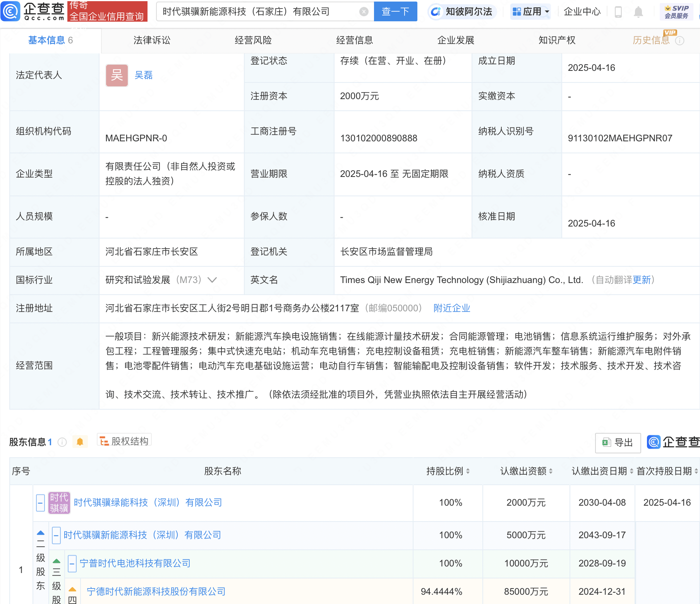The height and width of the screenshot is (604, 700).
Task: Open the 附近企业 link
Action: tap(451, 308)
